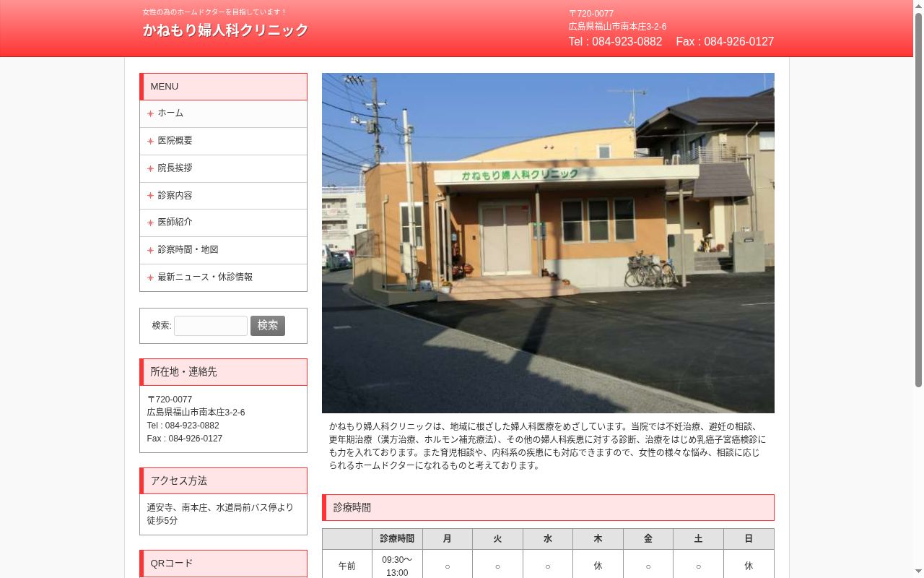
Task: Click the 午前 row label in the table
Action: coord(347,566)
